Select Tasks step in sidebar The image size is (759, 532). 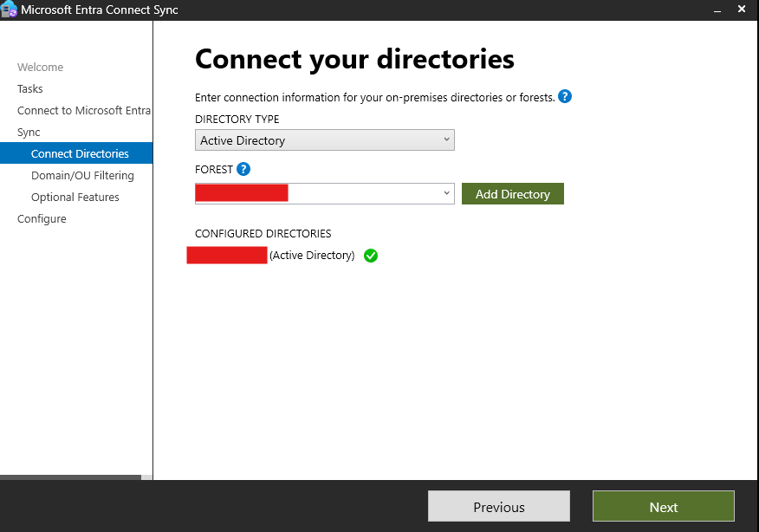(30, 89)
